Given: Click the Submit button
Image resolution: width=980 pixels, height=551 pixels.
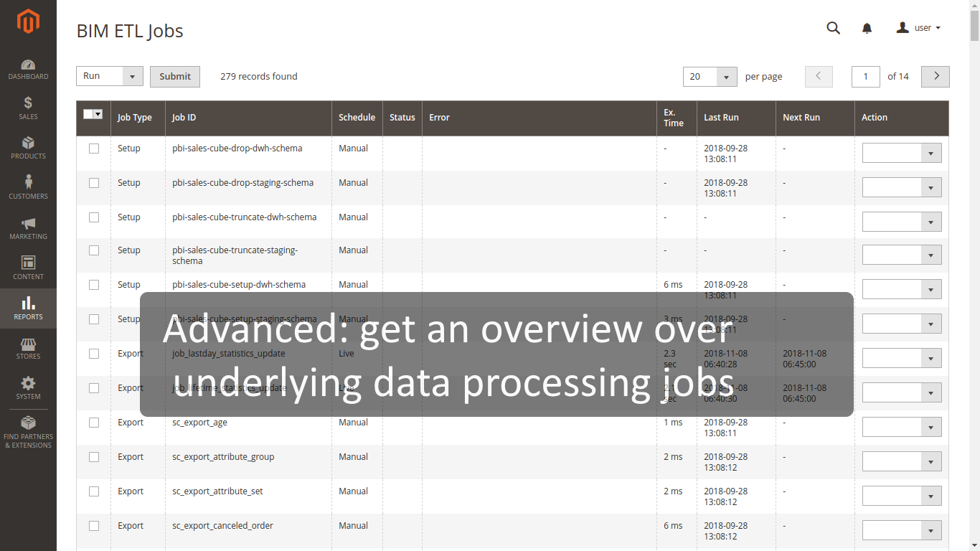Looking at the screenshot, I should pyautogui.click(x=174, y=76).
